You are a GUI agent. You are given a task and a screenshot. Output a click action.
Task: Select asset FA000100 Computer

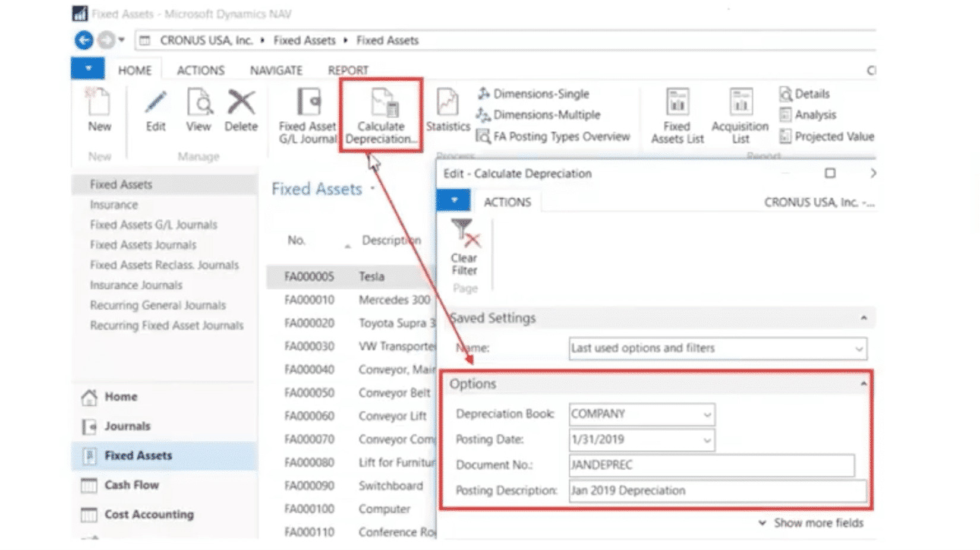351,509
